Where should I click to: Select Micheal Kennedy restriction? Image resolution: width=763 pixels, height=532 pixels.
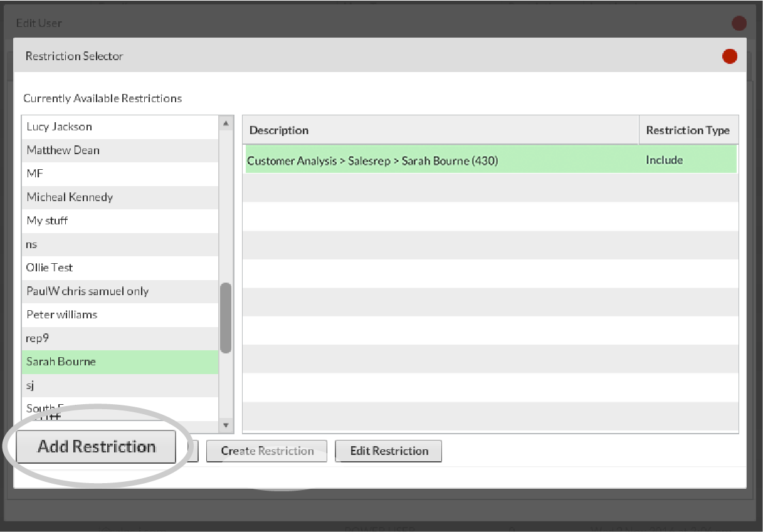(x=120, y=197)
